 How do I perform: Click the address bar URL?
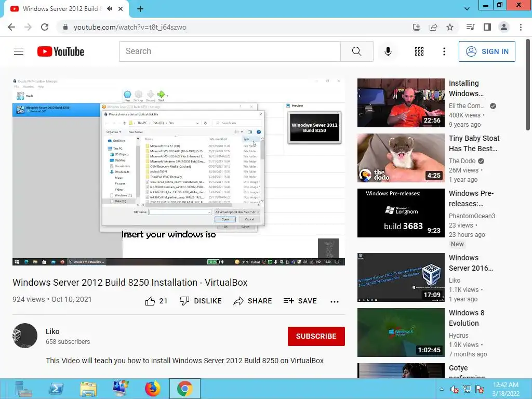[130, 27]
